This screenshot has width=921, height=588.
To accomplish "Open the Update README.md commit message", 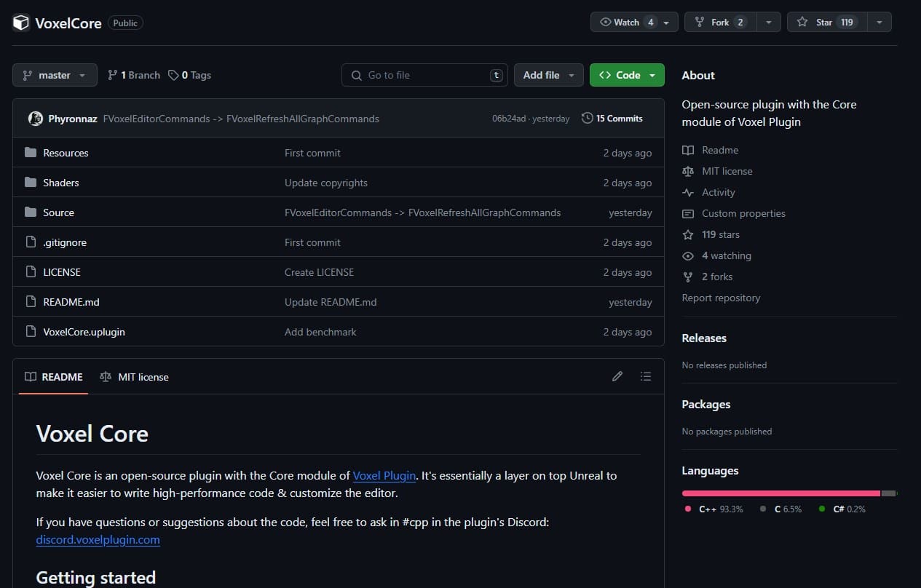I will click(331, 302).
